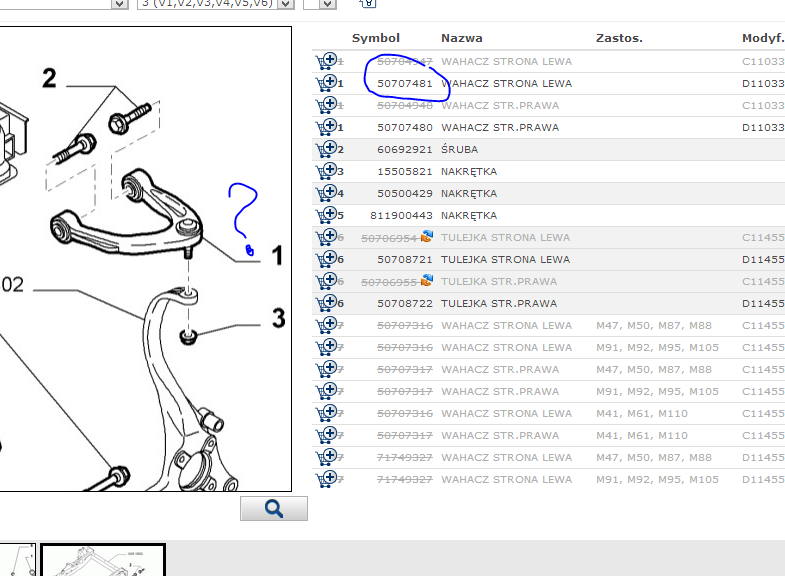Open the V1–V6 variant dropdown

pos(286,3)
